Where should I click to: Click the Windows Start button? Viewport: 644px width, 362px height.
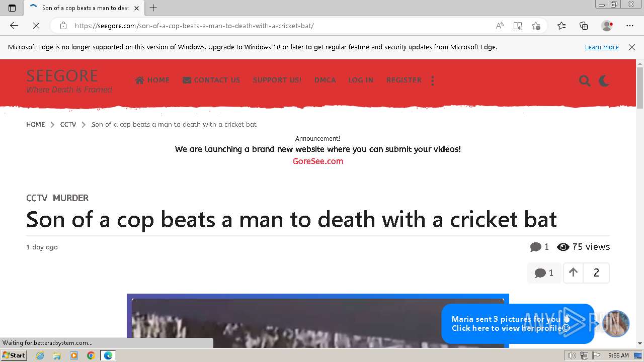pos(14,355)
